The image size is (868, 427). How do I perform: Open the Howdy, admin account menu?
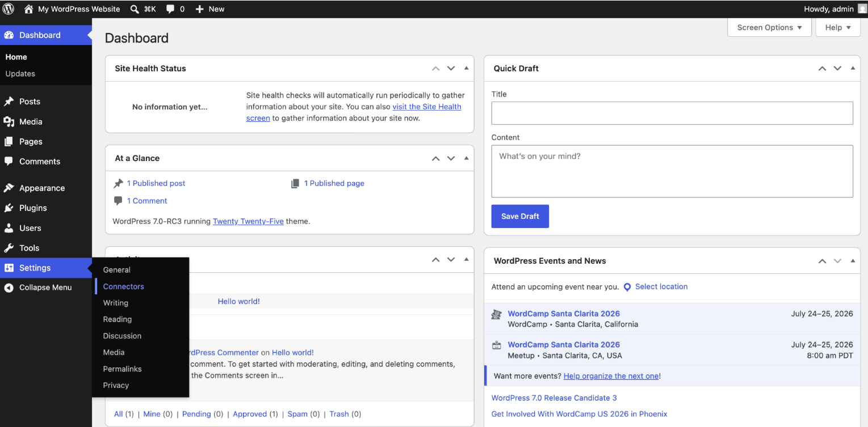pos(835,9)
